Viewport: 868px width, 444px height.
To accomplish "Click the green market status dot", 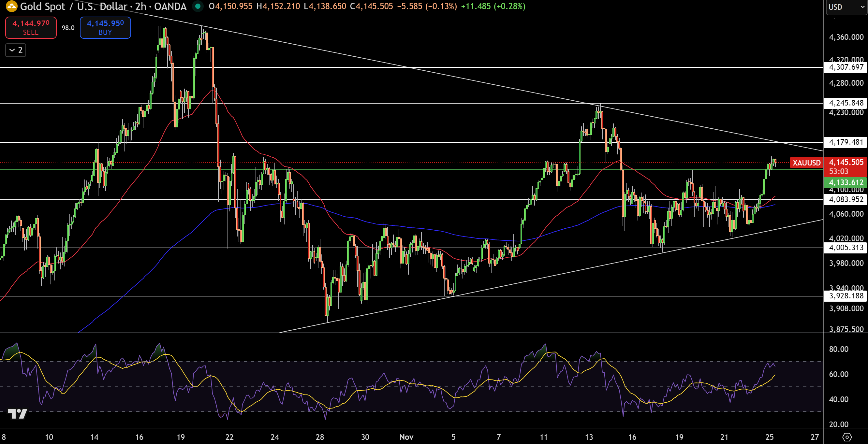I will (x=198, y=6).
